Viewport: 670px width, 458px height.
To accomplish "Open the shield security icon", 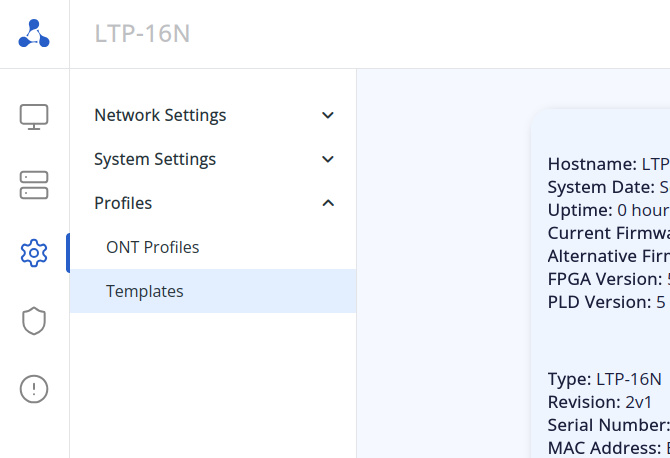I will pos(34,321).
